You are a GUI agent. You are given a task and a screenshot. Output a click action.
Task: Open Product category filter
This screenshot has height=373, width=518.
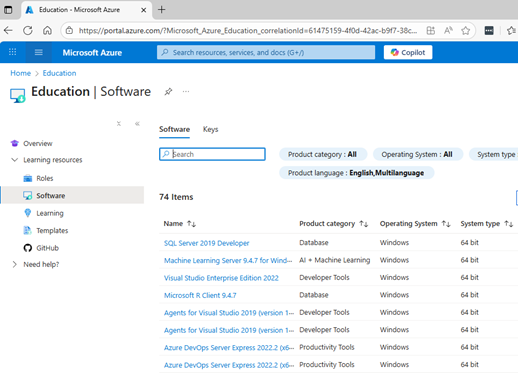(323, 154)
